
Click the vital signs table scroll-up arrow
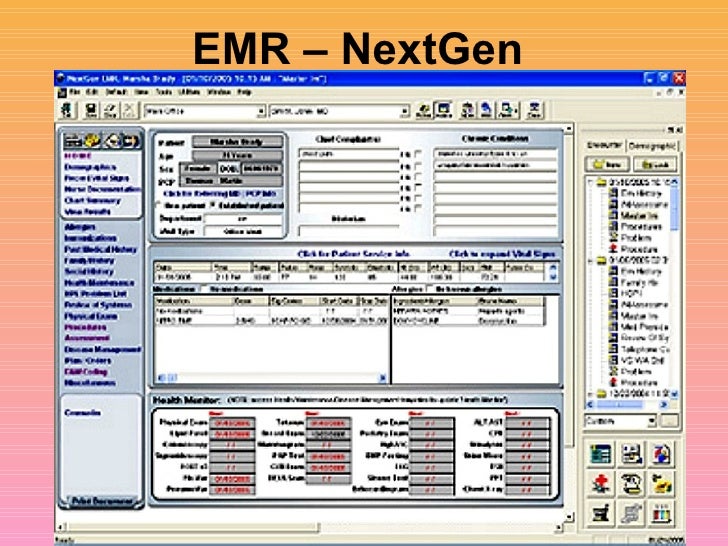tap(552, 267)
